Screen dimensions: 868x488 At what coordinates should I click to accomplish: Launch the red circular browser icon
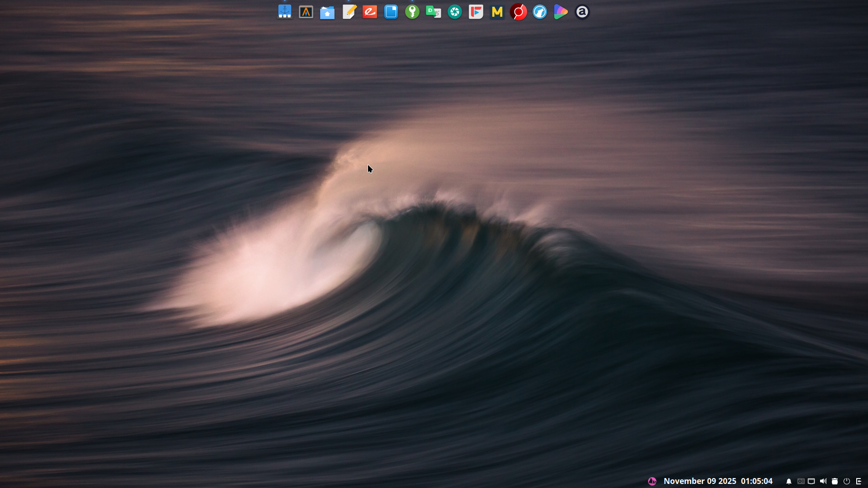pyautogui.click(x=519, y=12)
